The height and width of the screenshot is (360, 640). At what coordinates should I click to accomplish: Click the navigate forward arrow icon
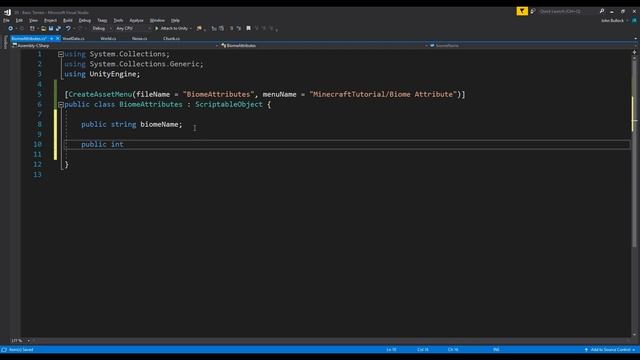22,29
